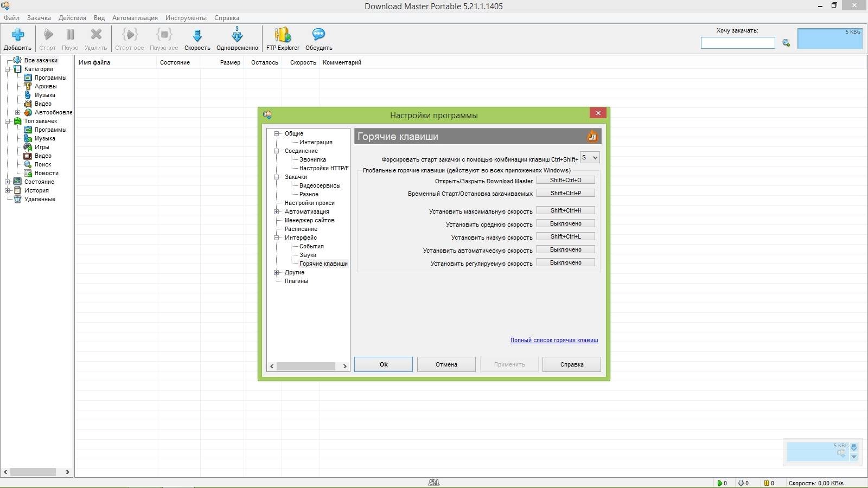Click the Старт toolbar icon

(x=48, y=35)
